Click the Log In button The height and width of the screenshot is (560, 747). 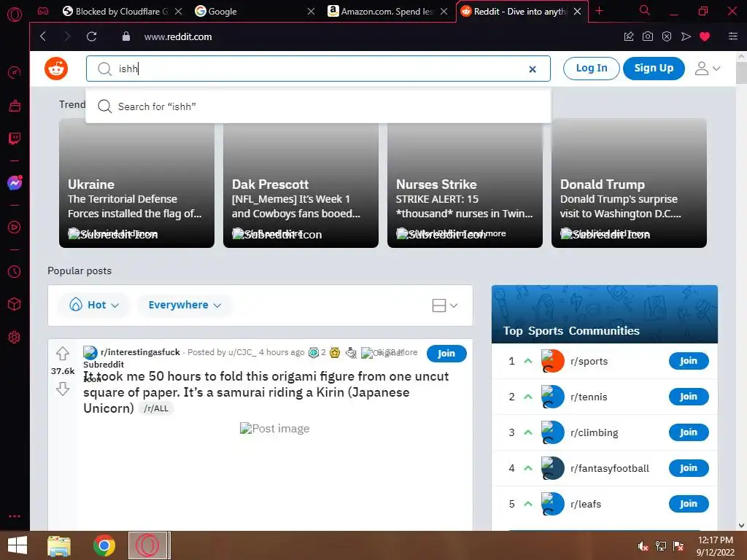(591, 69)
